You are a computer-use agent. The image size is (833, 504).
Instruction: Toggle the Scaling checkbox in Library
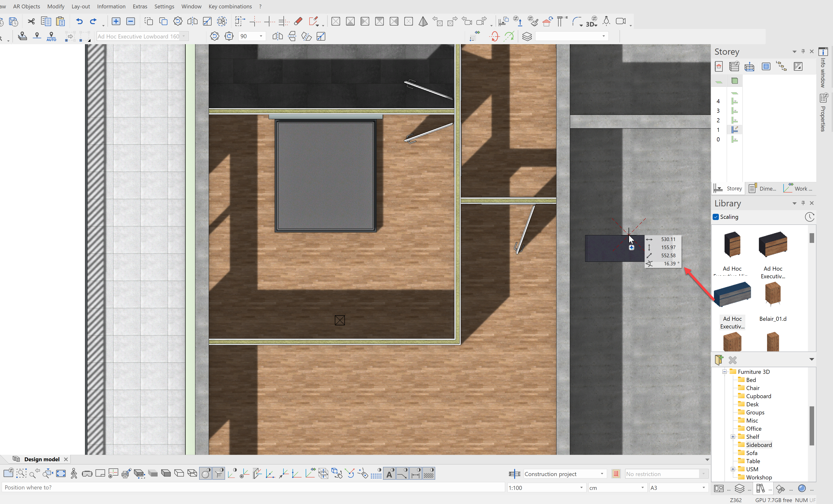click(716, 217)
